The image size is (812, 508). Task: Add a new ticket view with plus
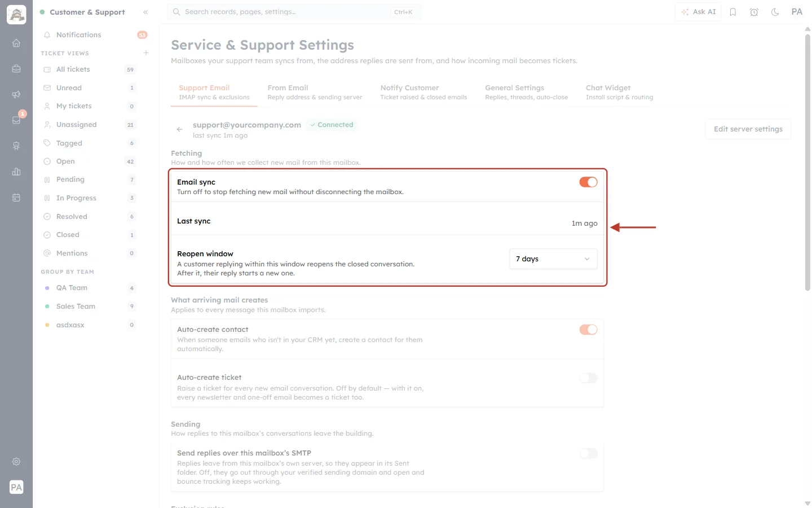[x=146, y=53]
